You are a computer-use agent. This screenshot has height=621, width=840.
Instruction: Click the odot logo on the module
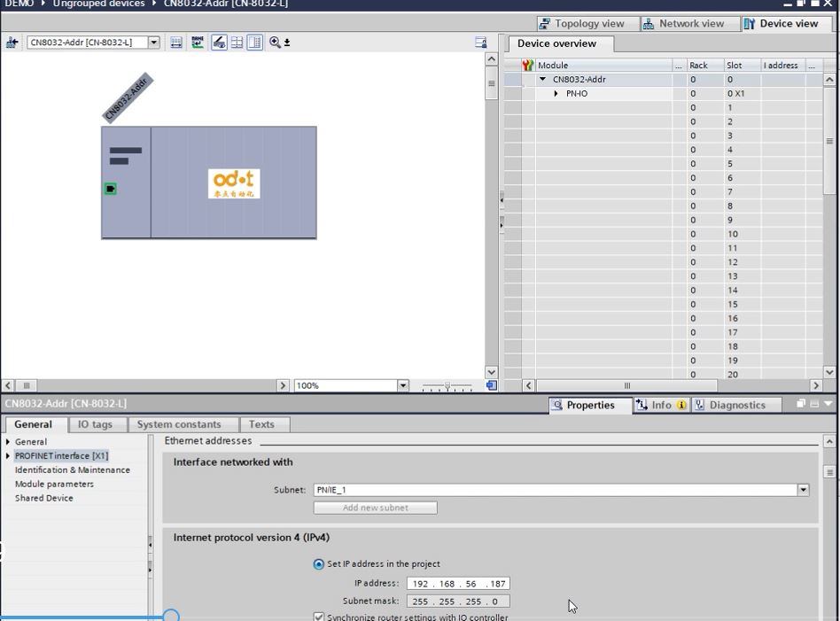point(234,182)
